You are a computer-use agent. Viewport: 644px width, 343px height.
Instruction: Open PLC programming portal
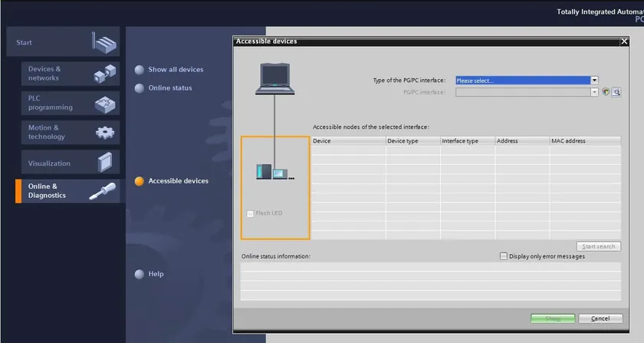point(71,103)
